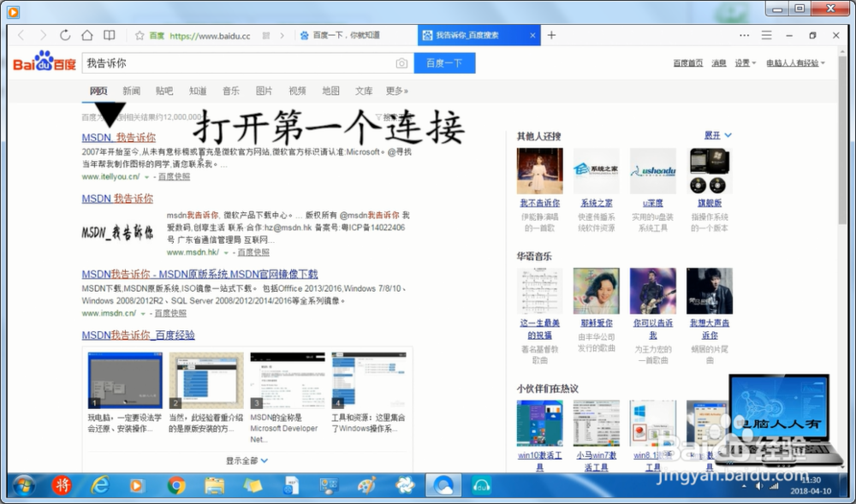The height and width of the screenshot is (504, 856).
Task: Open the Paint palette icon on taskbar
Action: pos(366,485)
